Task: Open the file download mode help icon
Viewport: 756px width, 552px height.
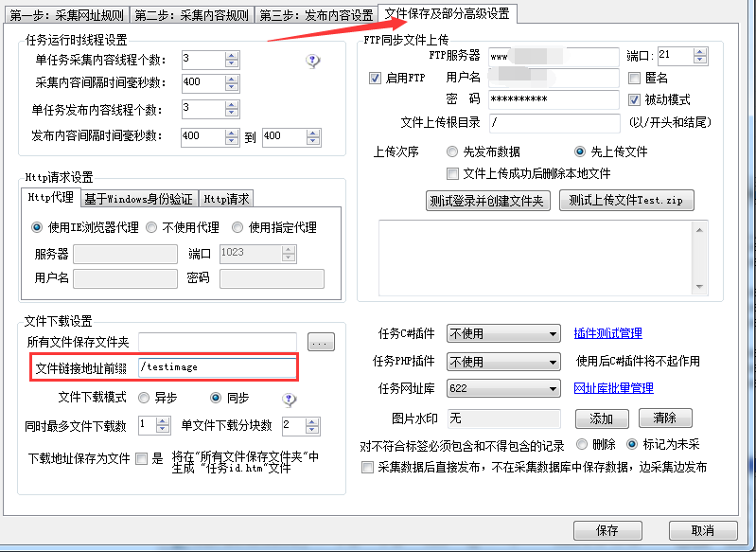Action: (289, 399)
